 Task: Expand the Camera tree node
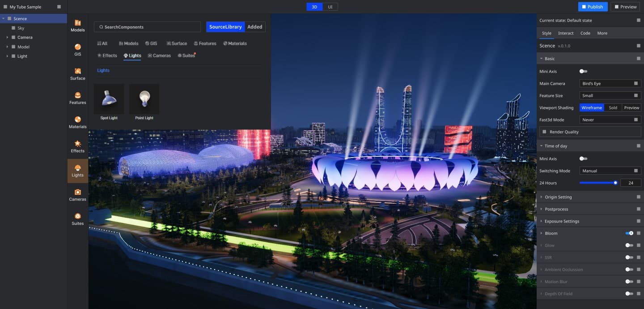7,37
